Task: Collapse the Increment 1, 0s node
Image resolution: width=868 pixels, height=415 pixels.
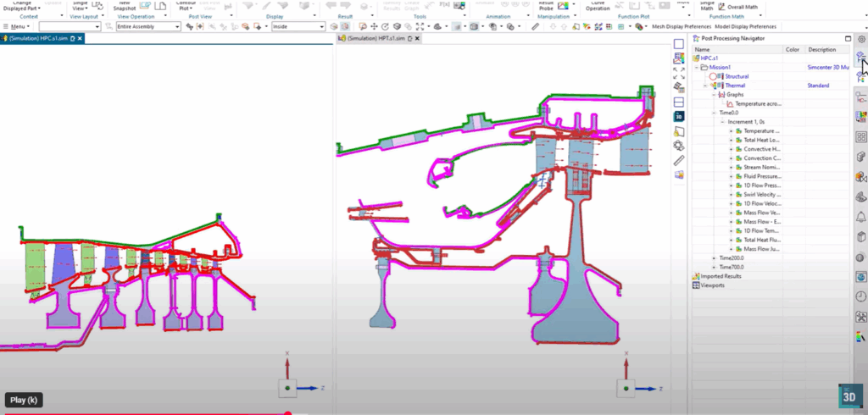Action: click(722, 122)
